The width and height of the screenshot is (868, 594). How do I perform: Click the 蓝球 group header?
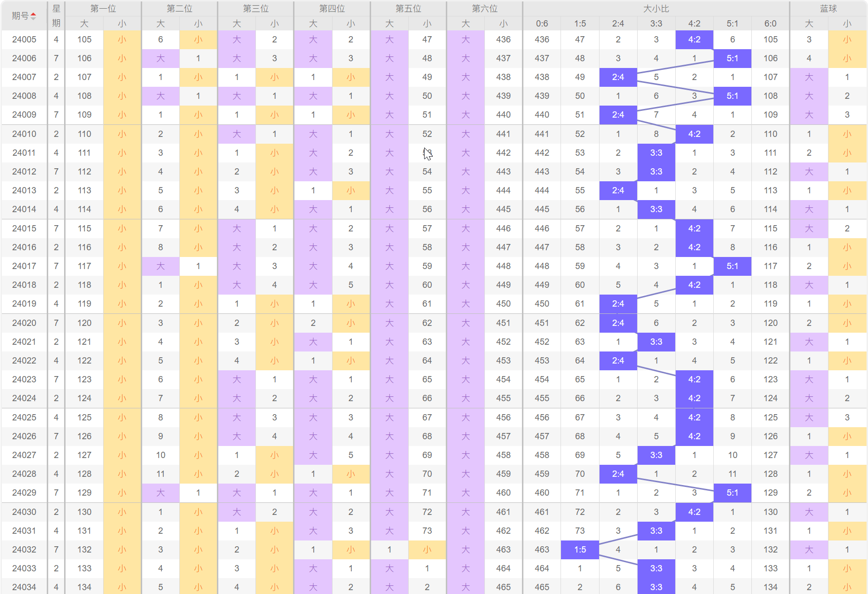click(828, 9)
